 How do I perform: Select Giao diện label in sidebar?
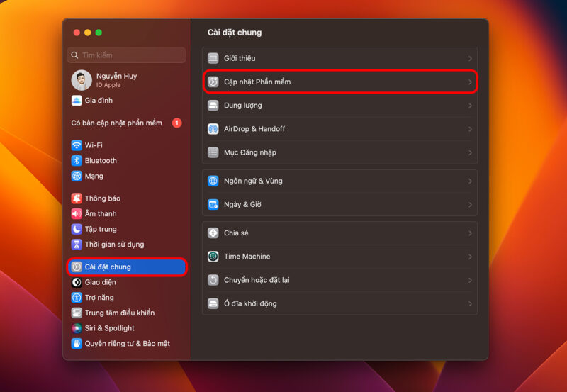pos(101,282)
